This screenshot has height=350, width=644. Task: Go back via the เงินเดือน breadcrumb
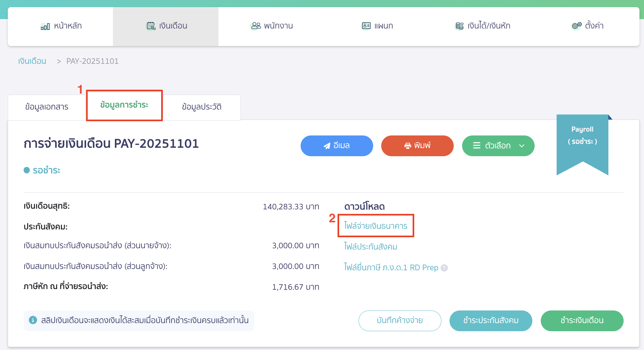[32, 61]
